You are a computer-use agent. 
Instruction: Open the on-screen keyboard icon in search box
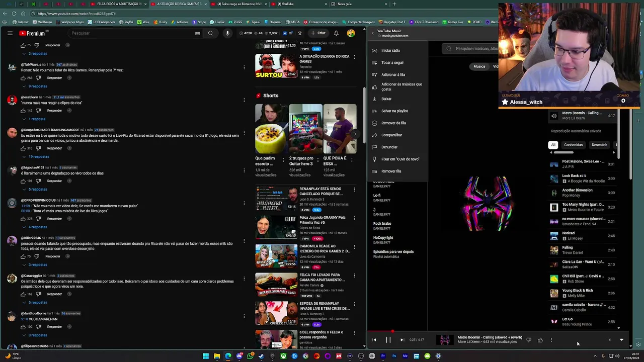[197, 33]
